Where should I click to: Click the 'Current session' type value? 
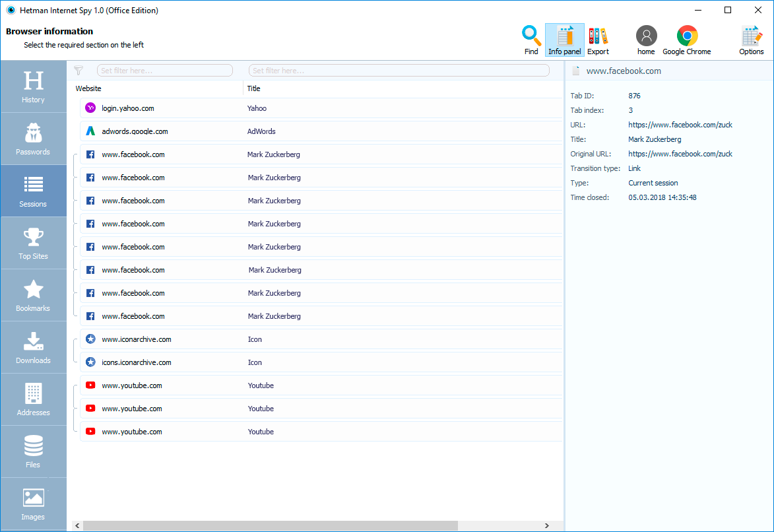click(x=653, y=183)
